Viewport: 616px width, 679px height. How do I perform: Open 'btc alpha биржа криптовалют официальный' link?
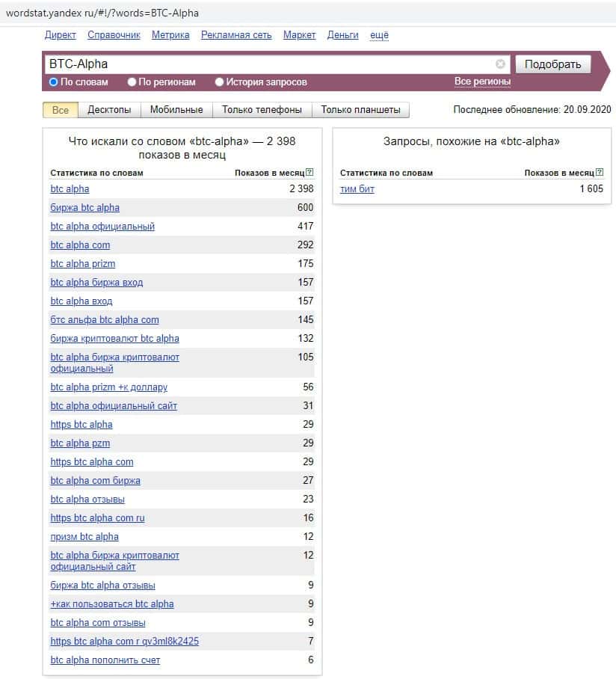pos(114,363)
